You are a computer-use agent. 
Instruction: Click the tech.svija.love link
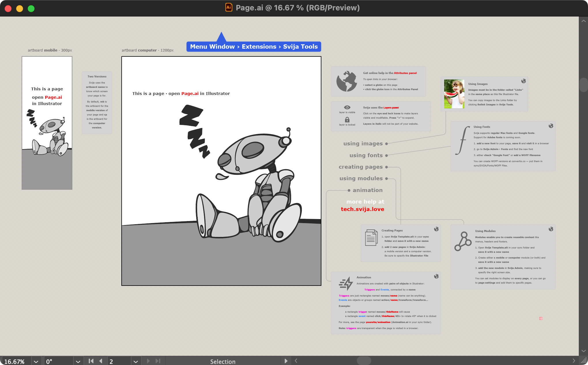click(362, 209)
